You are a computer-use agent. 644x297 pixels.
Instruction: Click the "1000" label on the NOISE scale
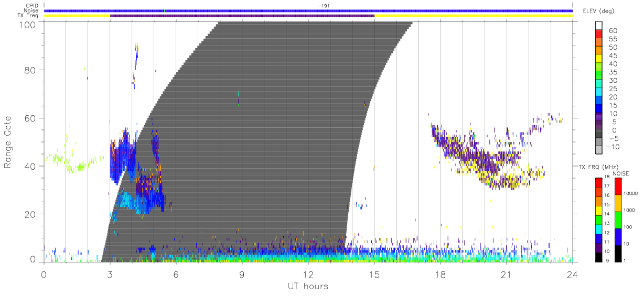630,210
